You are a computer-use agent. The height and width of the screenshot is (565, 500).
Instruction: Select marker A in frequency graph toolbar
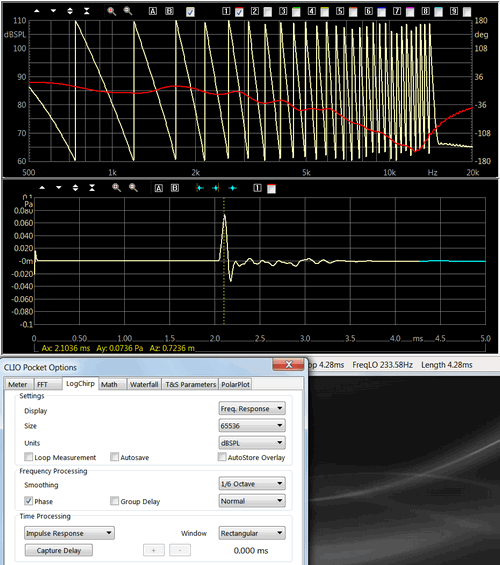(153, 11)
